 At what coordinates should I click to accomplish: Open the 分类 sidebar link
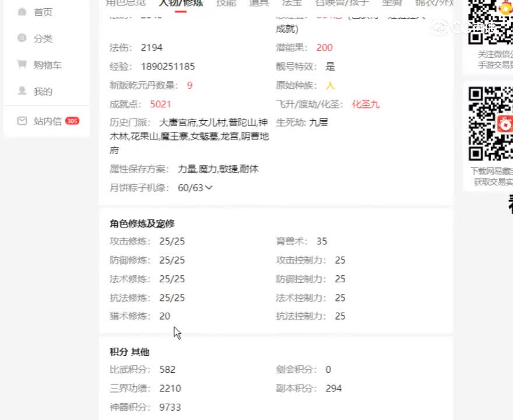[43, 38]
